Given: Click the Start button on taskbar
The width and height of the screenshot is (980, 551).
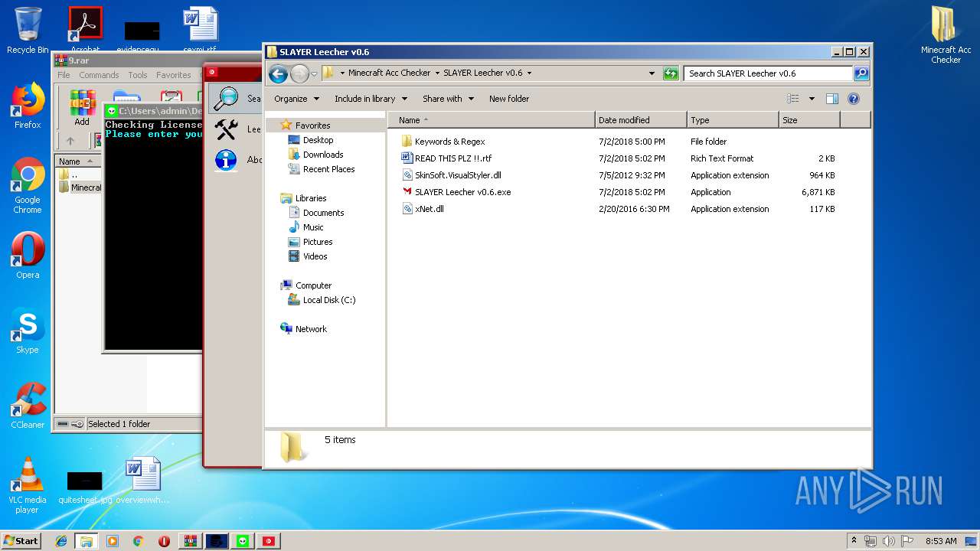Looking at the screenshot, I should tap(21, 540).
